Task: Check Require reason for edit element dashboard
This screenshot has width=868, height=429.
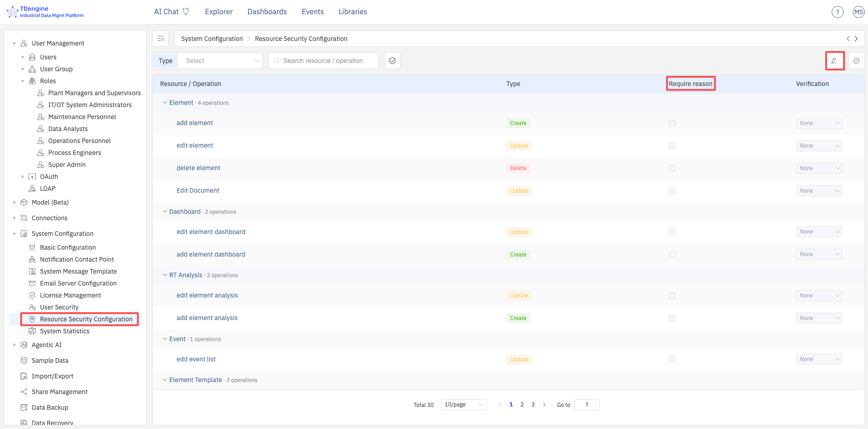Action: (x=672, y=232)
